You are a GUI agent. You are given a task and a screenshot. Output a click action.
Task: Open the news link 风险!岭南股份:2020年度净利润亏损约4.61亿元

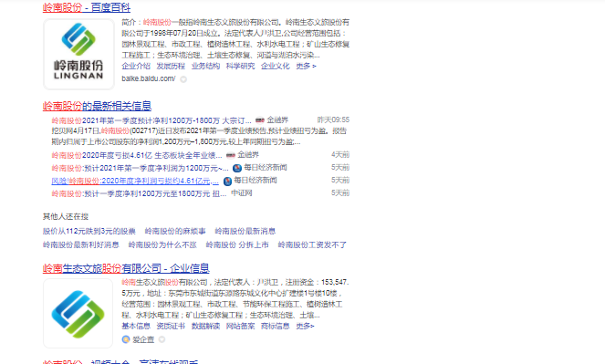(135, 181)
